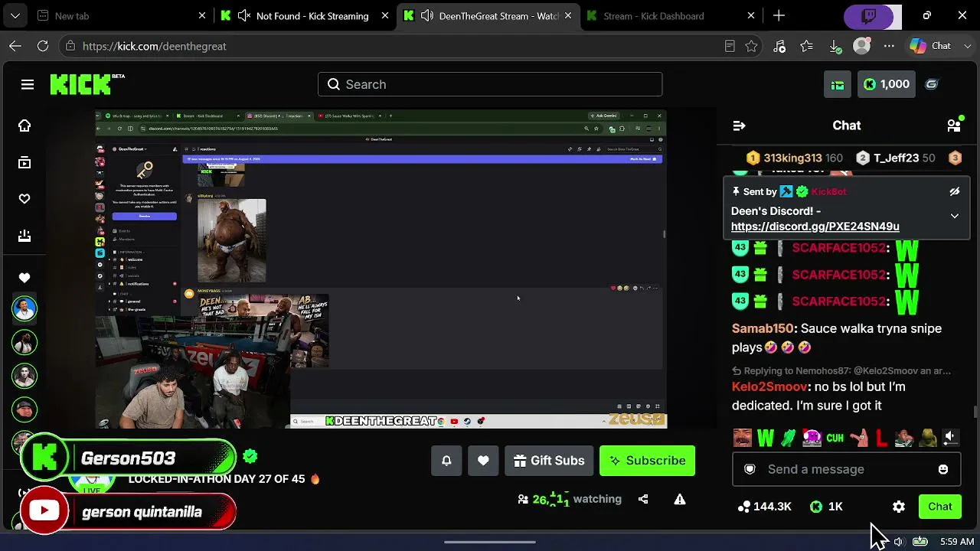Open Samab150's profile from chat
The height and width of the screenshot is (551, 980).
(763, 328)
